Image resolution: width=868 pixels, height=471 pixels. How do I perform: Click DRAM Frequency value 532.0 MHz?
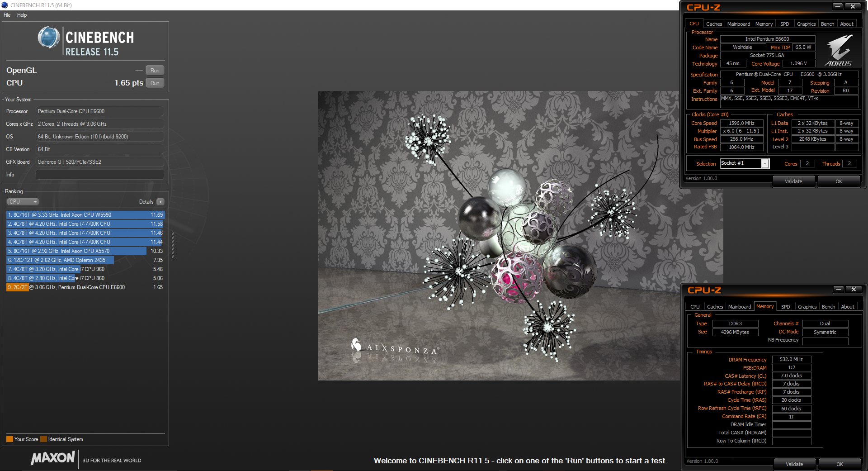pos(791,359)
